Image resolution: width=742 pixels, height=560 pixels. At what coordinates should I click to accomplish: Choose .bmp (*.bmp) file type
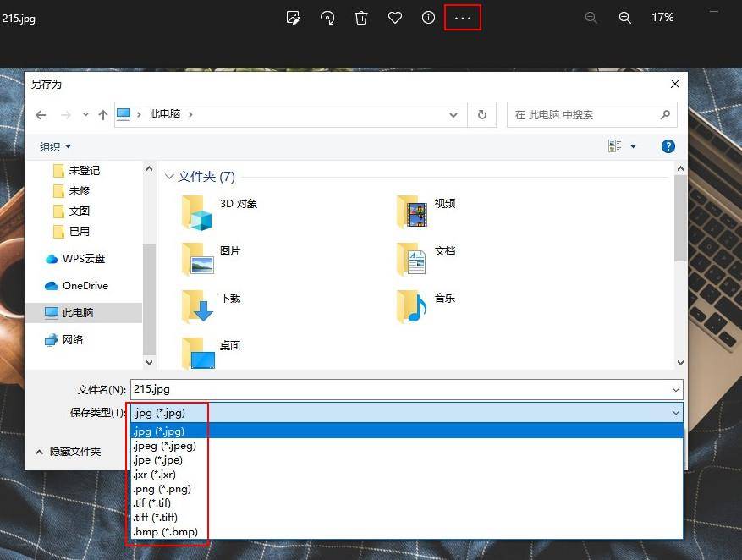pyautogui.click(x=406, y=531)
